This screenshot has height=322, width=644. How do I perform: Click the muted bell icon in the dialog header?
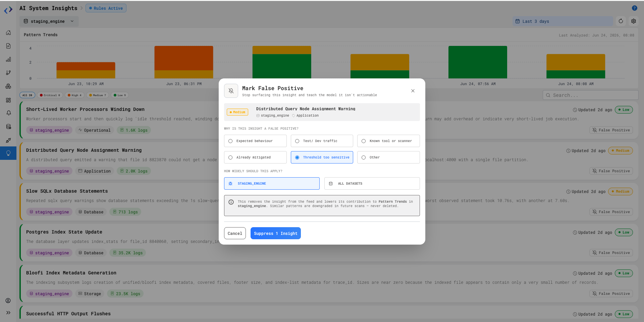[231, 91]
